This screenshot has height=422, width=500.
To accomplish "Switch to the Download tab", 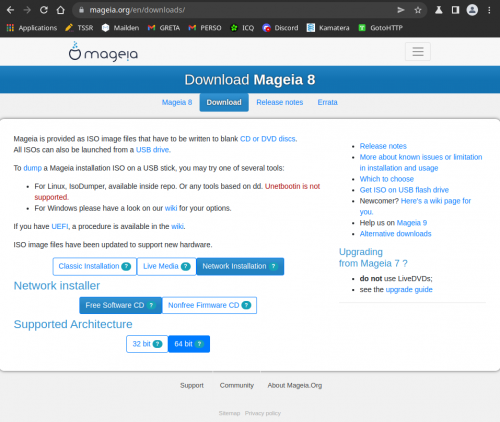I will point(224,102).
